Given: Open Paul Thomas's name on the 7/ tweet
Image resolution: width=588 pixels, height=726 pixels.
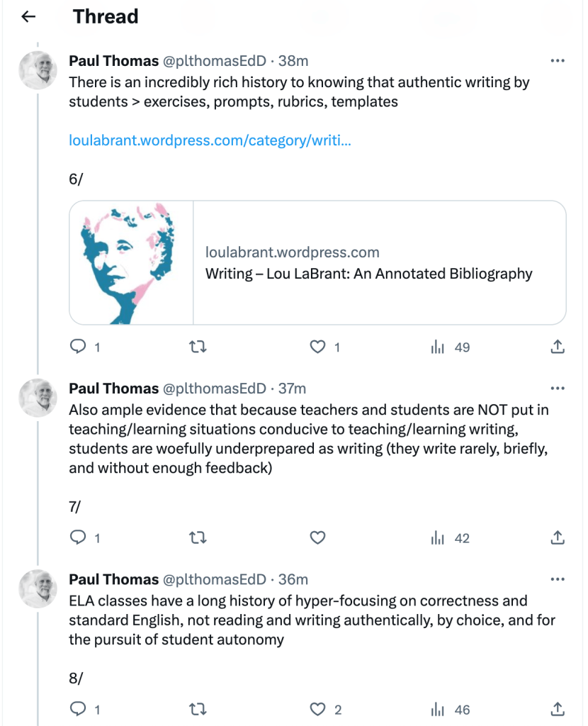Looking at the screenshot, I should [x=113, y=389].
